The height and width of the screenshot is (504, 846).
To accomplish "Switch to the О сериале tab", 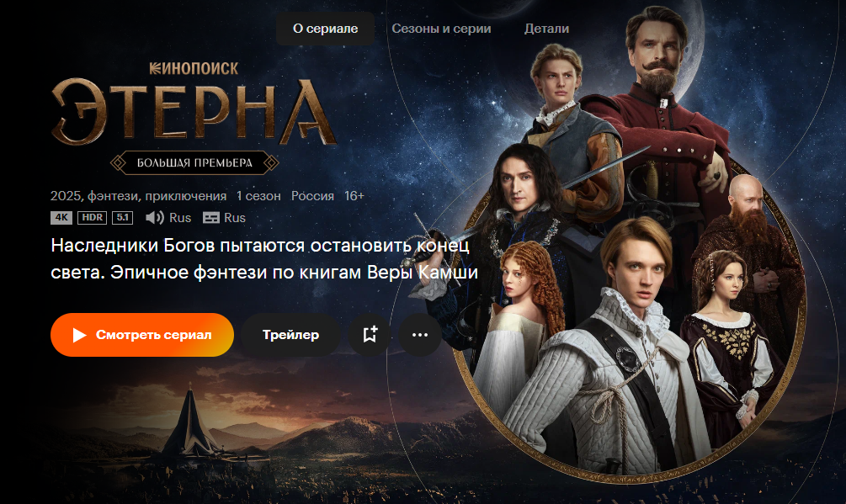I will 325,29.
